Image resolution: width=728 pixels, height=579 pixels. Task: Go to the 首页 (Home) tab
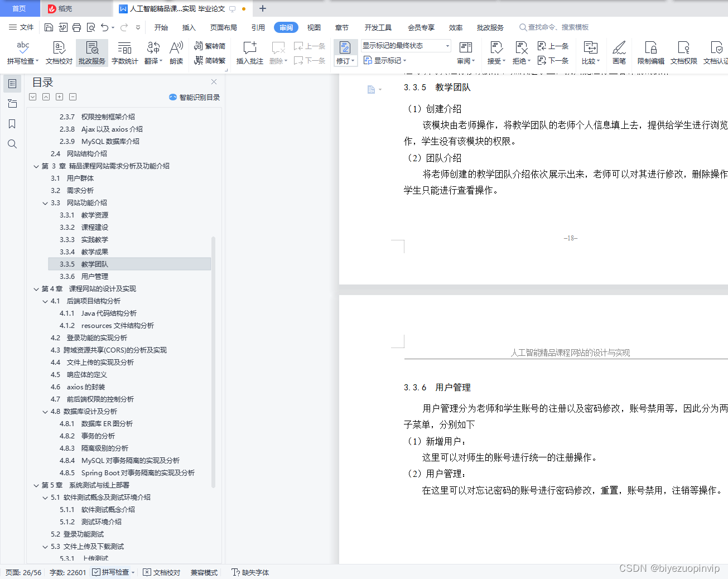pyautogui.click(x=19, y=8)
